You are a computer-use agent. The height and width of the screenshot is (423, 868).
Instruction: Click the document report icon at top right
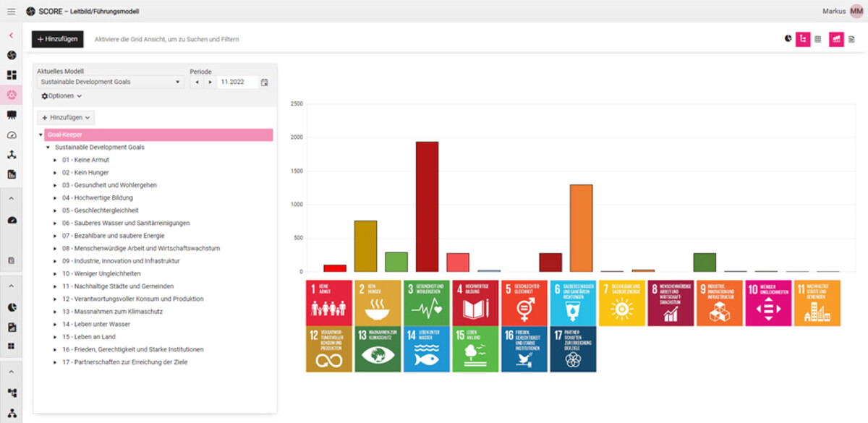point(851,39)
